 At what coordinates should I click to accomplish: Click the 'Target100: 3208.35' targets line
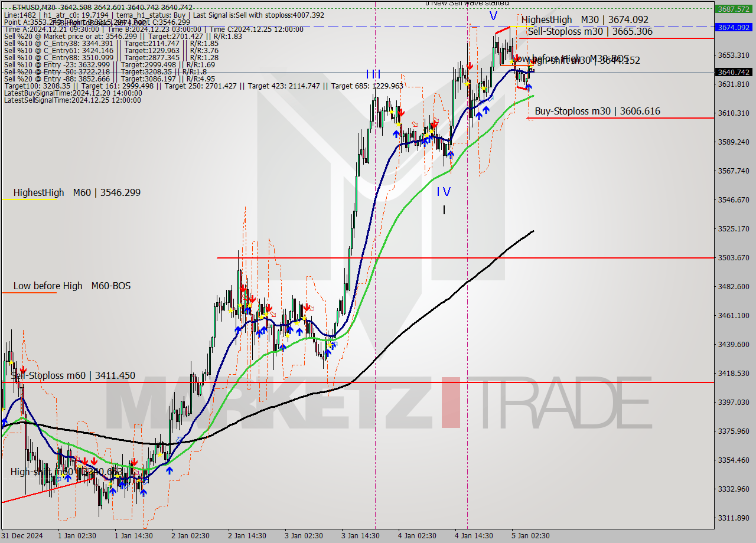click(204, 86)
